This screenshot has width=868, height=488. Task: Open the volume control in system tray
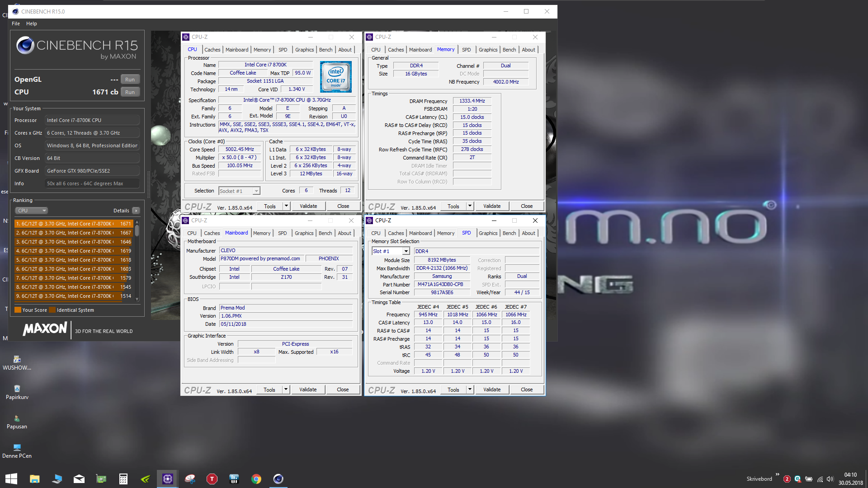coord(830,479)
